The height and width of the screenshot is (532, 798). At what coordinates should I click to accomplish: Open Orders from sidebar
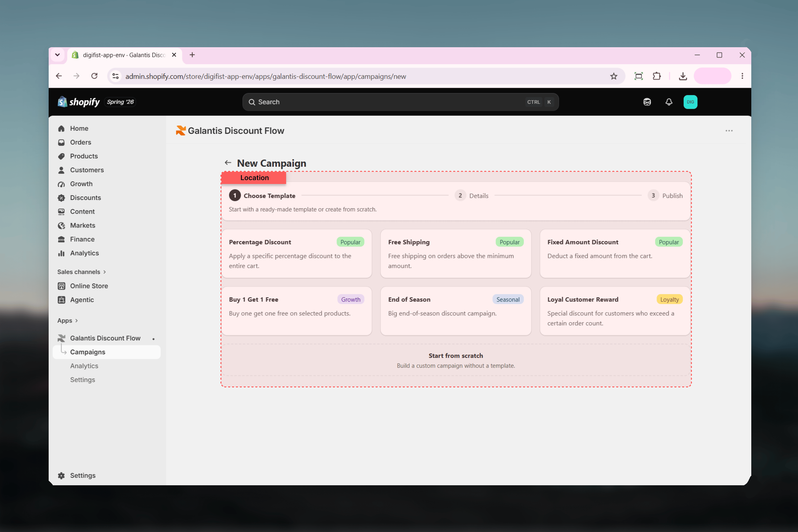tap(81, 143)
